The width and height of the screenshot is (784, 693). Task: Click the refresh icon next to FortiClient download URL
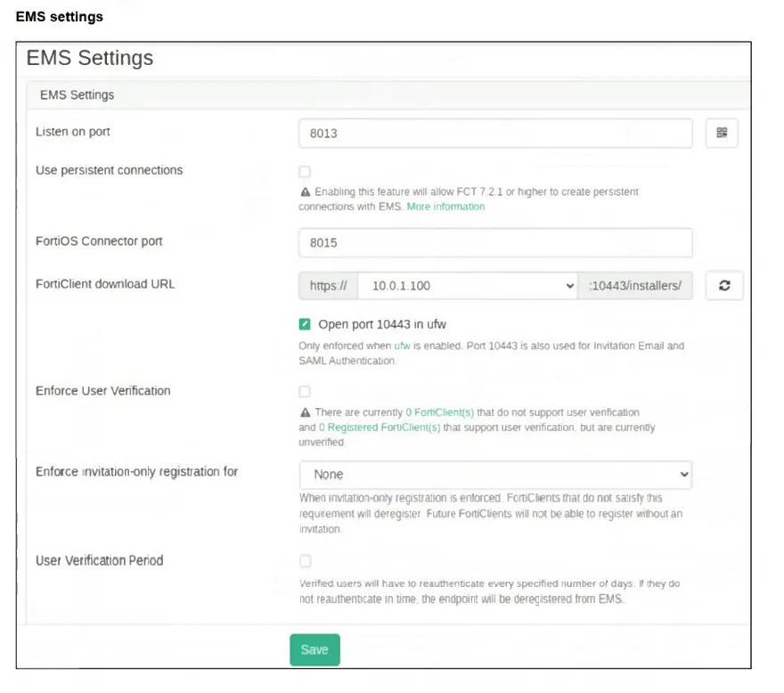[724, 286]
